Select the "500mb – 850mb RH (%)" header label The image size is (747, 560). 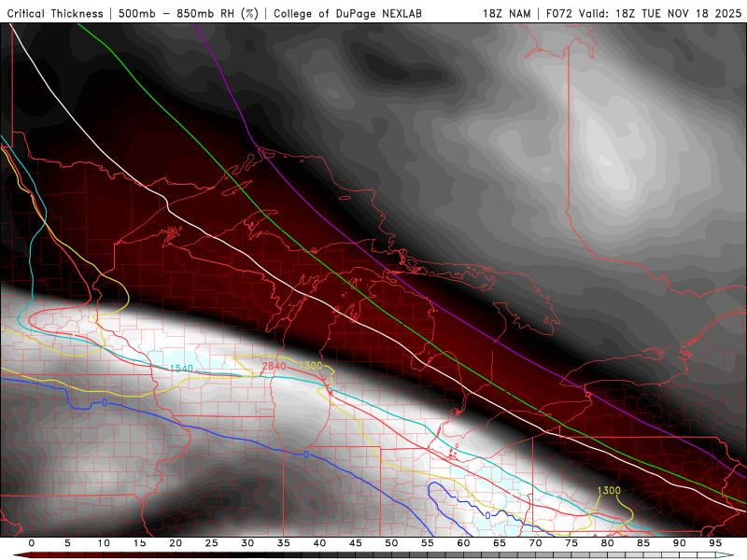pyautogui.click(x=189, y=14)
